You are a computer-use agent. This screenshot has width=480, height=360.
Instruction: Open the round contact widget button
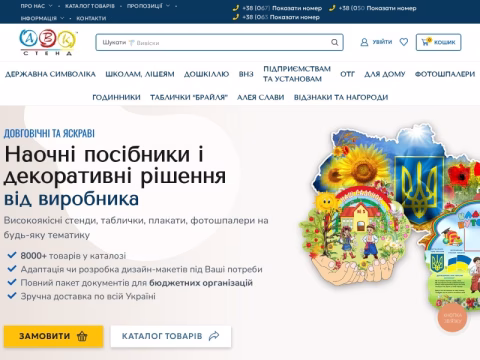point(452,318)
